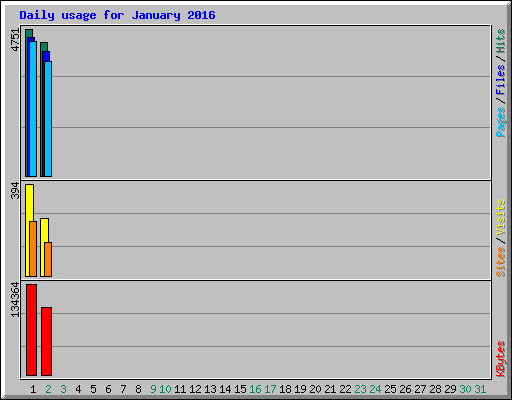This screenshot has height=400, width=512.
Task: Click day label '5' on x-axis
Action: tap(93, 389)
